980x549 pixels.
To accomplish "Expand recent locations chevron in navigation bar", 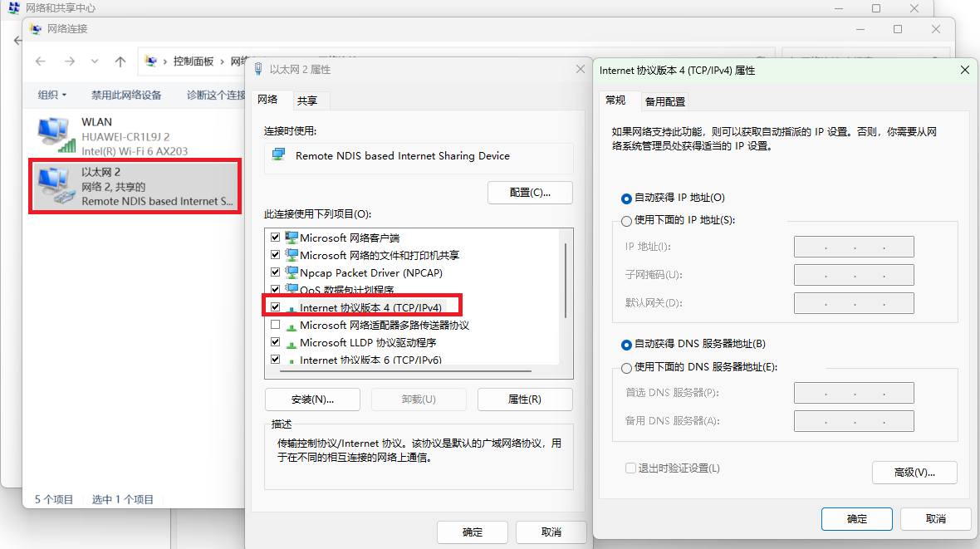I will [95, 61].
